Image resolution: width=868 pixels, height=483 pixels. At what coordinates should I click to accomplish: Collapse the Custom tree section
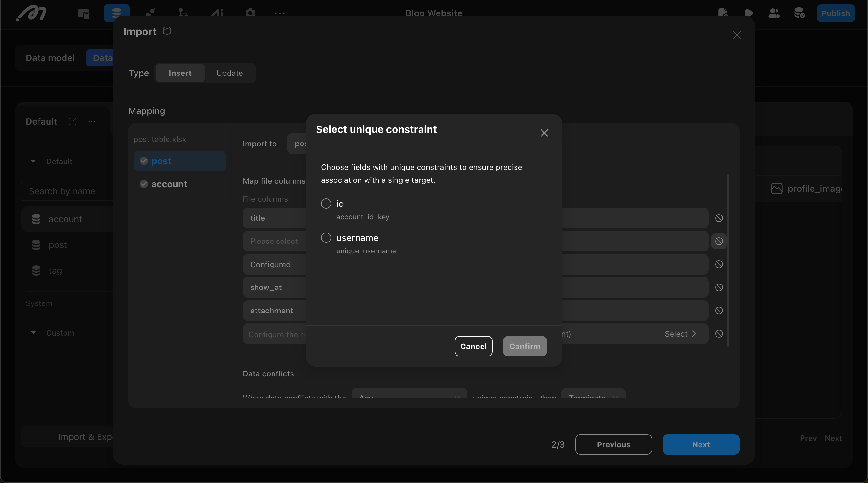point(33,333)
